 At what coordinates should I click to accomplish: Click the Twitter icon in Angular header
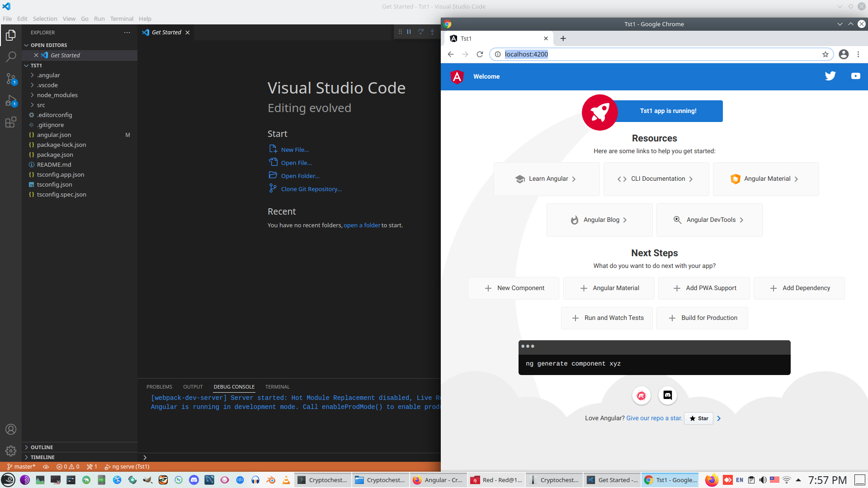pyautogui.click(x=830, y=76)
